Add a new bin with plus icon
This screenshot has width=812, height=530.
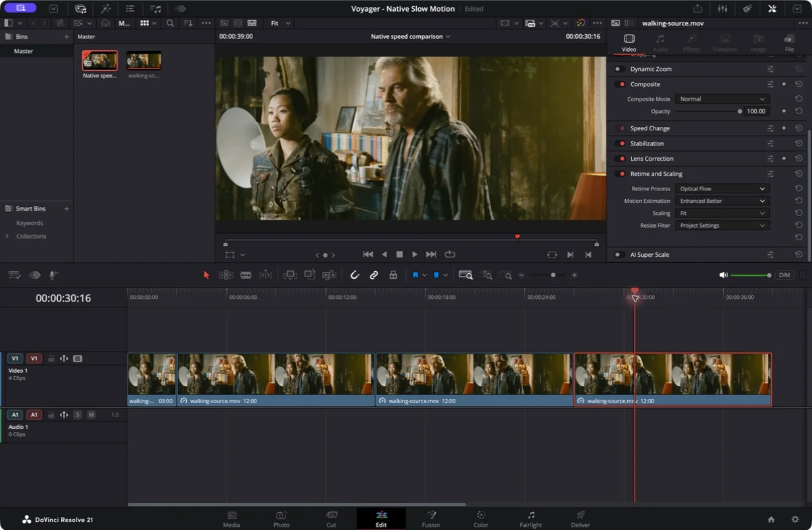click(x=66, y=37)
